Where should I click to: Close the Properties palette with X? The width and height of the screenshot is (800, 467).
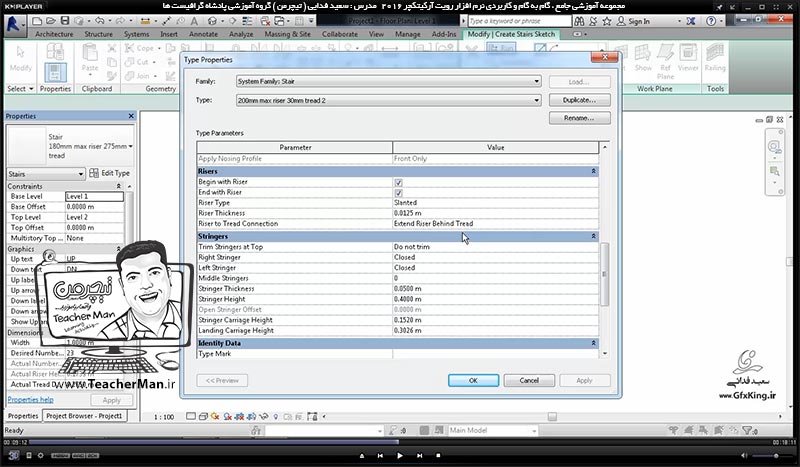click(131, 116)
